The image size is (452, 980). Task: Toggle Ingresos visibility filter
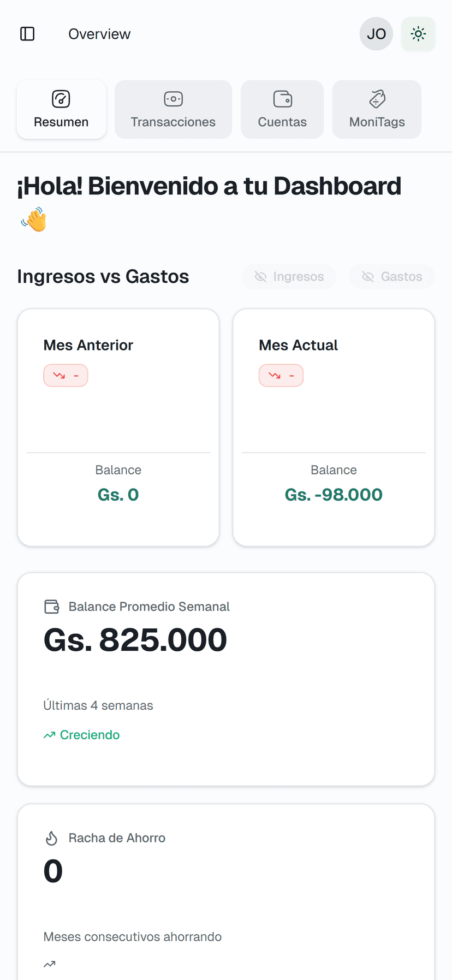(x=289, y=277)
